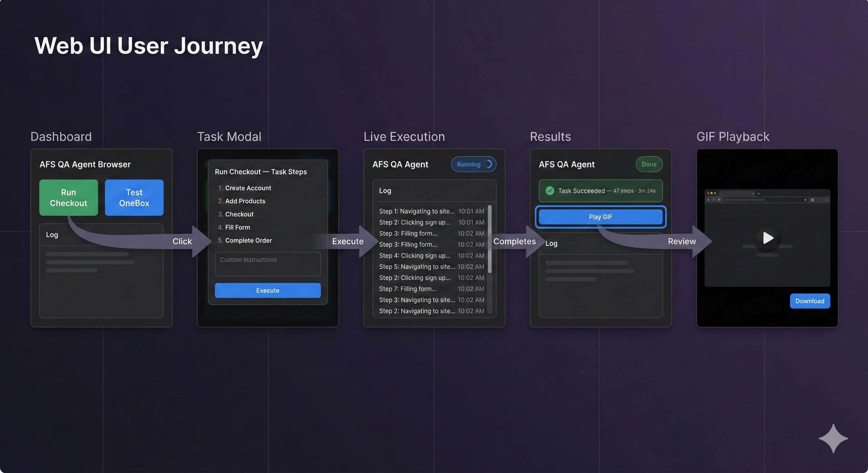The image size is (868, 473).
Task: Click the play icon on the GIF preview
Action: [767, 238]
